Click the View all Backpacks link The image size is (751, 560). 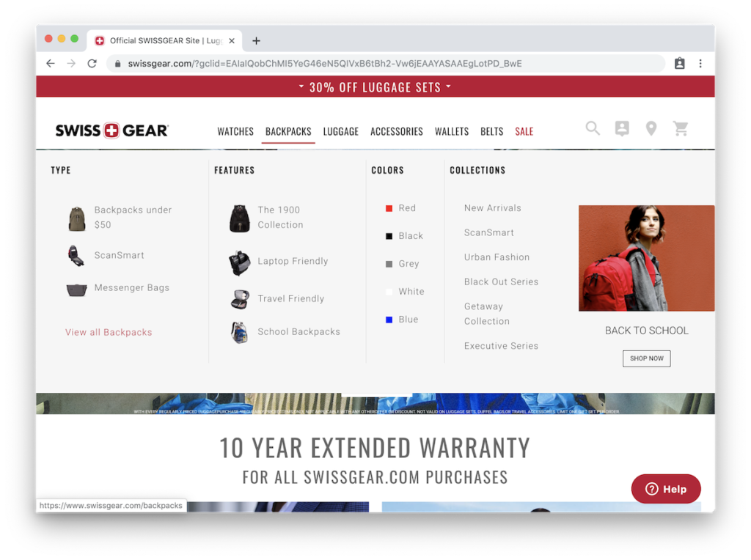(109, 332)
